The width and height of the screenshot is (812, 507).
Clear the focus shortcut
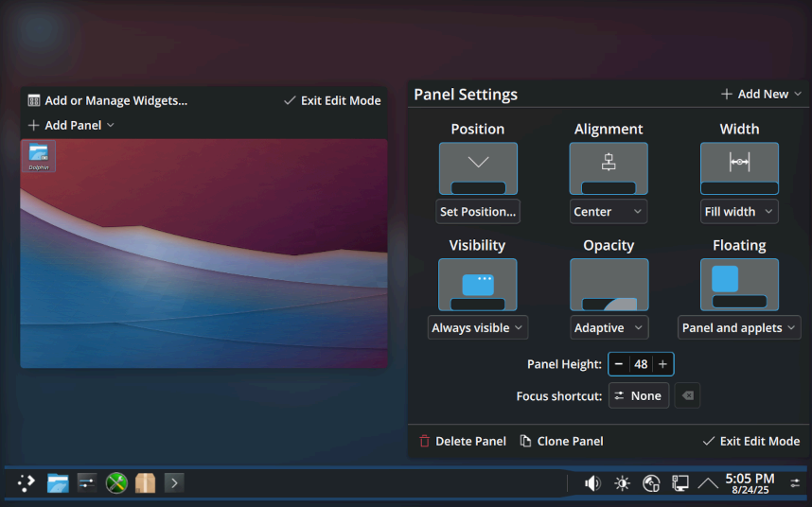687,395
